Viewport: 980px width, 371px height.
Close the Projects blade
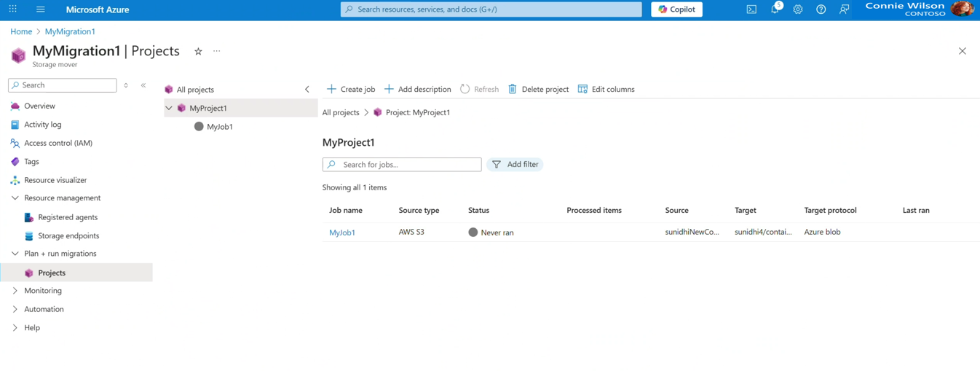pyautogui.click(x=962, y=51)
